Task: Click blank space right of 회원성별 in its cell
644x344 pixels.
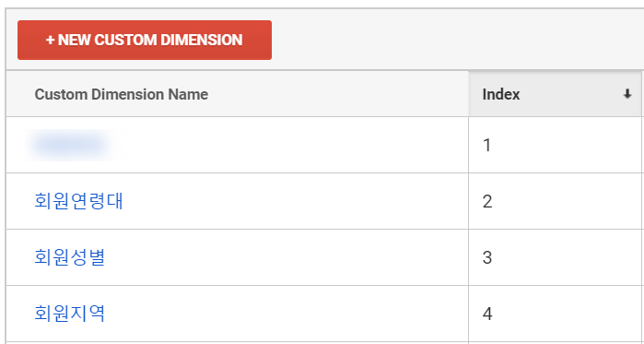Action: point(287,257)
